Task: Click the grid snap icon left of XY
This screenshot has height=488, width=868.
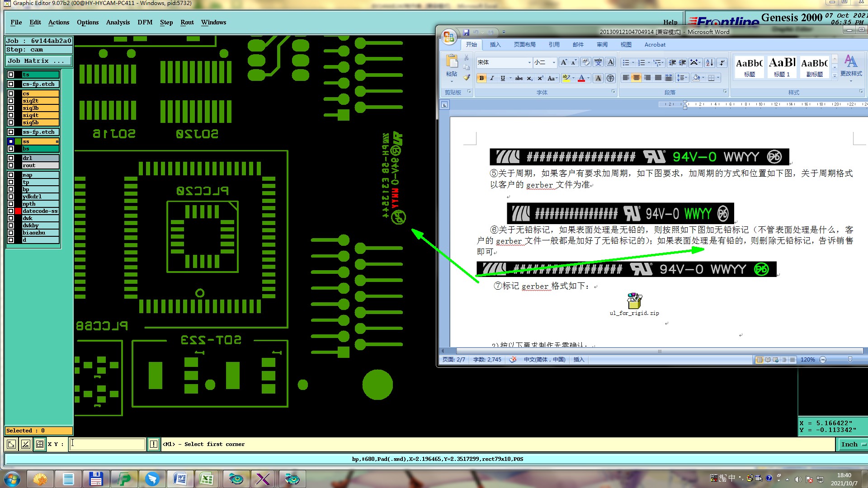Action: [x=40, y=444]
